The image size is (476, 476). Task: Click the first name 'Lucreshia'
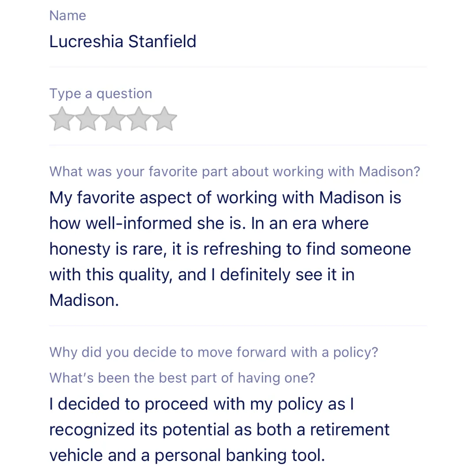click(x=86, y=41)
